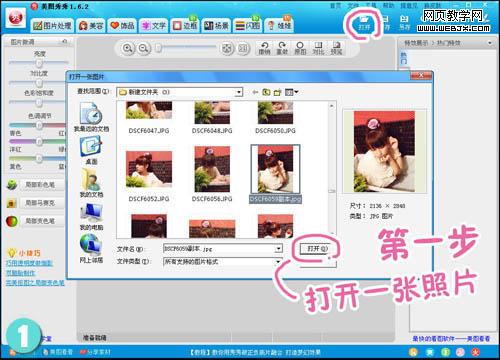Switch to the 场景 tab
This screenshot has height=360, width=500.
tap(216, 25)
